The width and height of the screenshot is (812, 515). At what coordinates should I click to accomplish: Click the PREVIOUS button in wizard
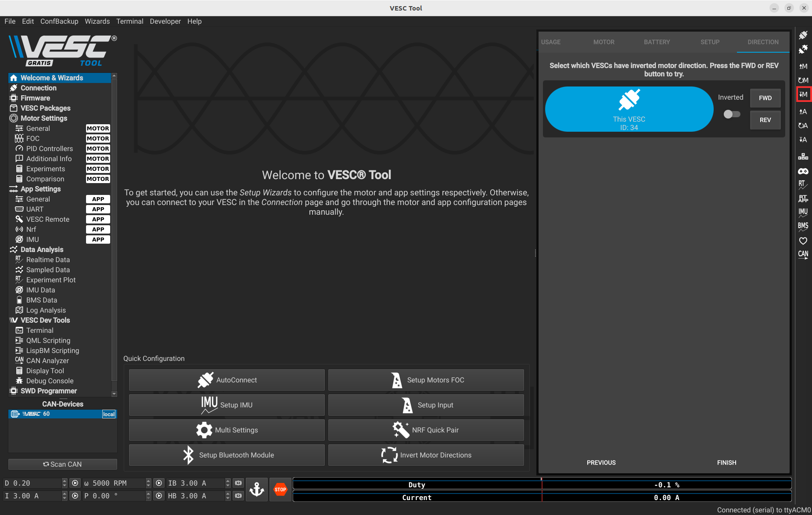pos(601,463)
